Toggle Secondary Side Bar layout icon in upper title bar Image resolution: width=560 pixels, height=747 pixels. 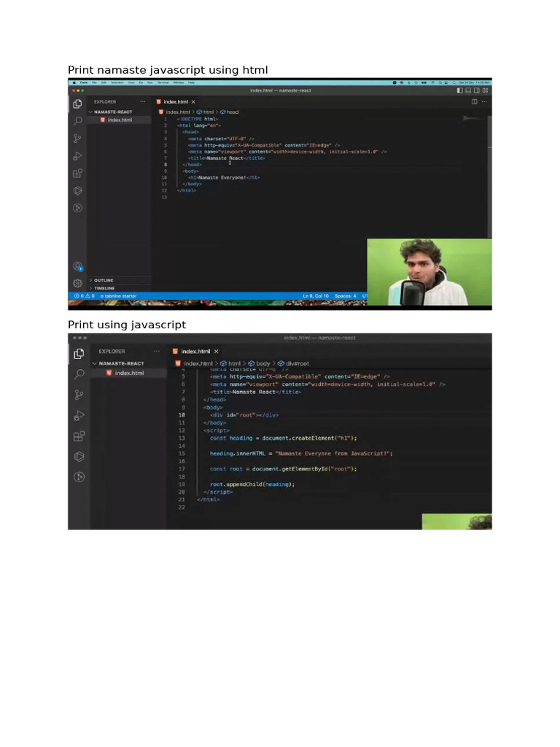pos(477,90)
